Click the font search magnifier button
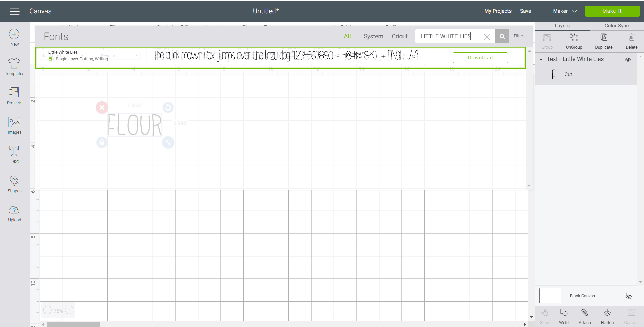Image resolution: width=644 pixels, height=327 pixels. tap(502, 36)
